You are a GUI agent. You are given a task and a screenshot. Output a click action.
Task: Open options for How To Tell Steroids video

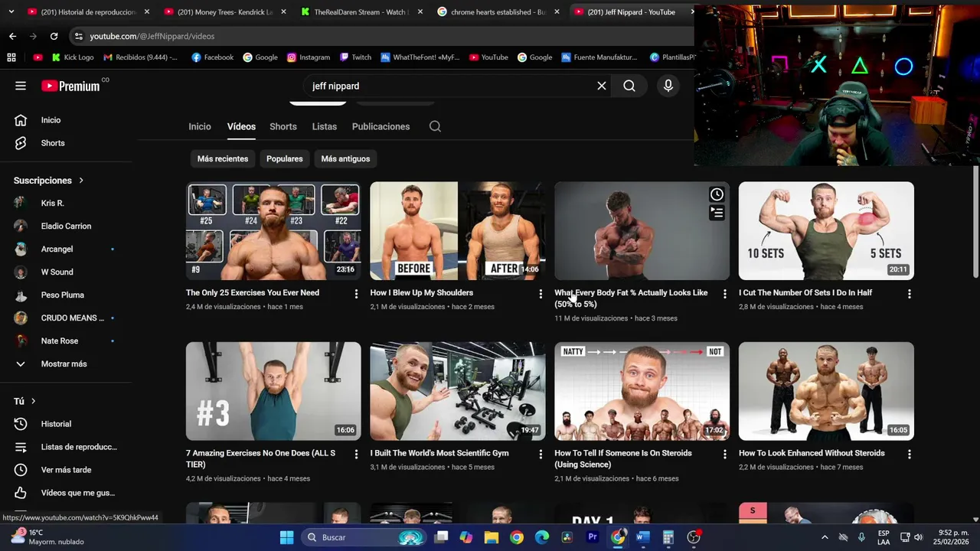pos(724,455)
